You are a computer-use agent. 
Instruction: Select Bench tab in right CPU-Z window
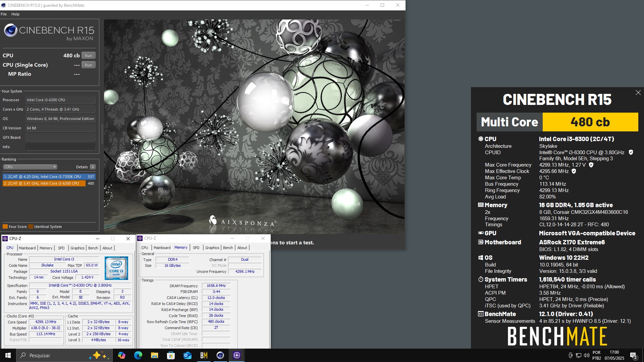(x=228, y=248)
